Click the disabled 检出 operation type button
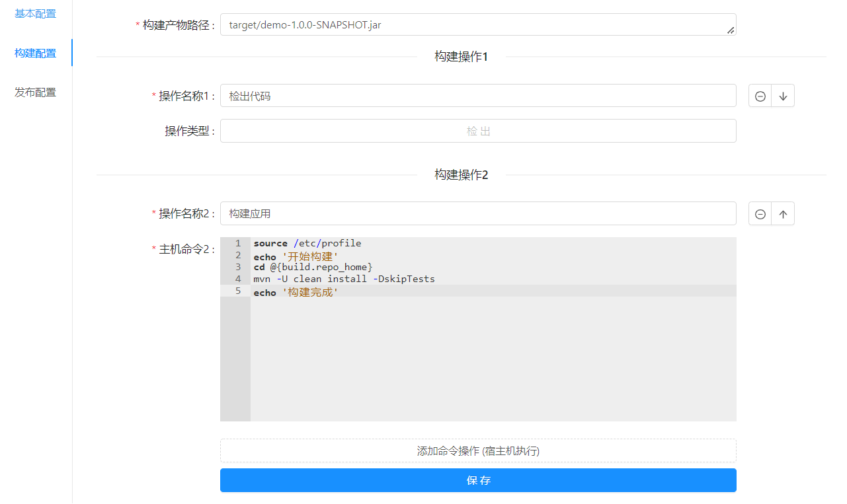 (x=478, y=131)
